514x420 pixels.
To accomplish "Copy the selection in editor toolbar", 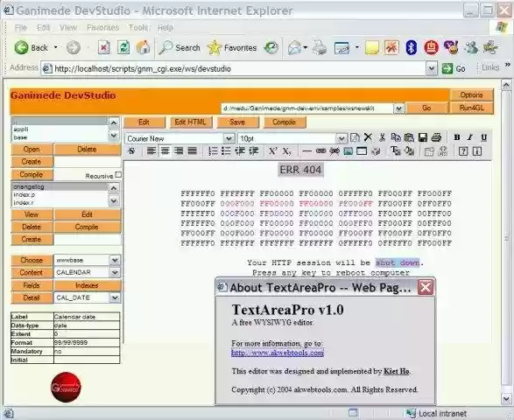I will pyautogui.click(x=396, y=137).
